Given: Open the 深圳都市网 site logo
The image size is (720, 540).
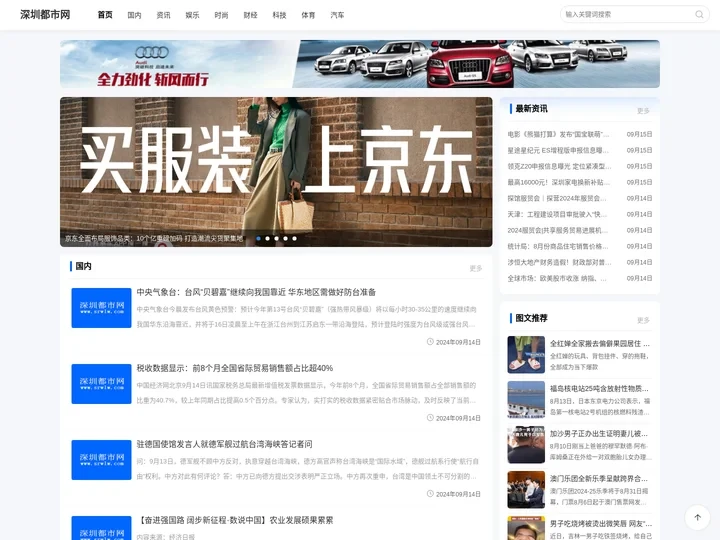Looking at the screenshot, I should tap(45, 15).
